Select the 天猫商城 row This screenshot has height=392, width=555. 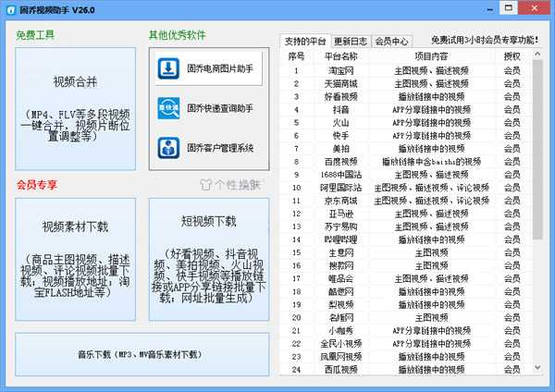(406, 83)
